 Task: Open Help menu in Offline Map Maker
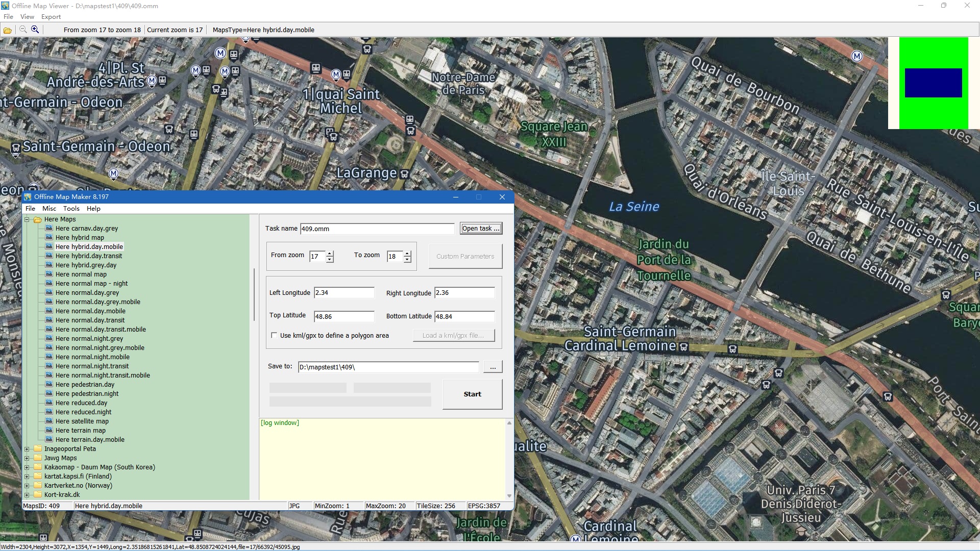click(93, 208)
